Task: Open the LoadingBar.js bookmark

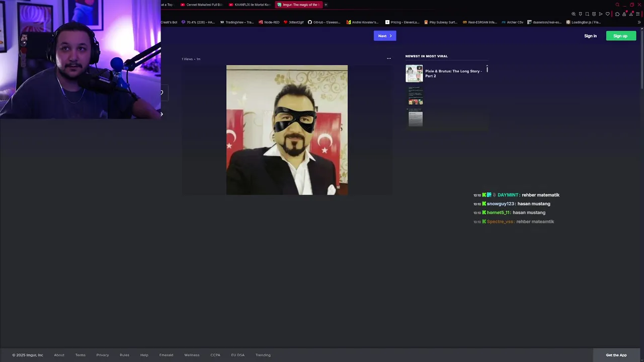Action: tap(584, 22)
